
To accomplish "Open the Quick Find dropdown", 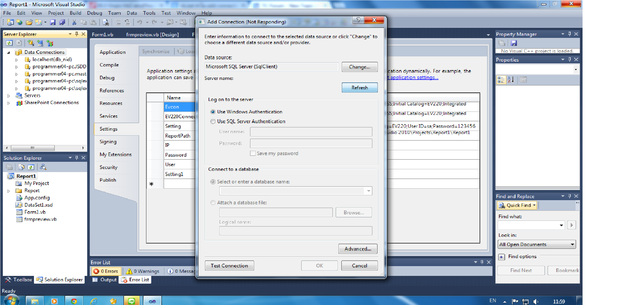I will click(x=534, y=205).
